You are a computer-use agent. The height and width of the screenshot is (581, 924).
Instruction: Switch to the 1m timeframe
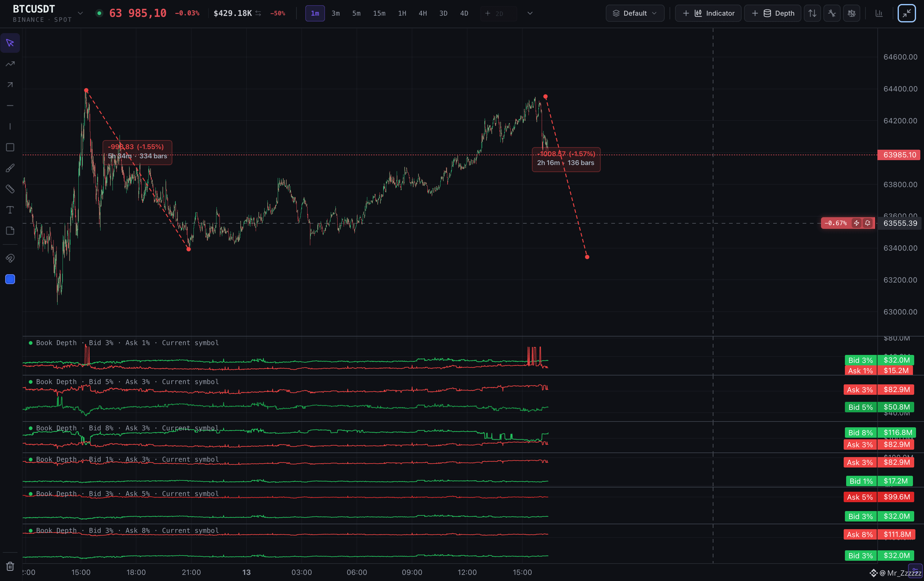[x=315, y=13]
